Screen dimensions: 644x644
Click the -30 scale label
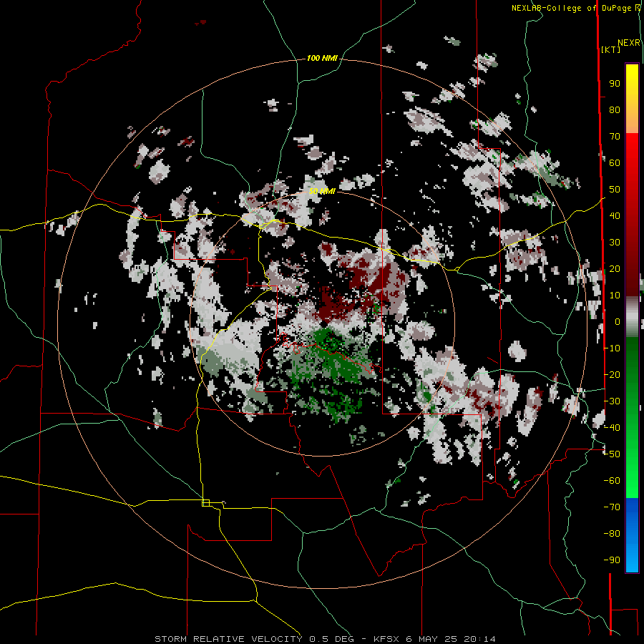coord(612,401)
